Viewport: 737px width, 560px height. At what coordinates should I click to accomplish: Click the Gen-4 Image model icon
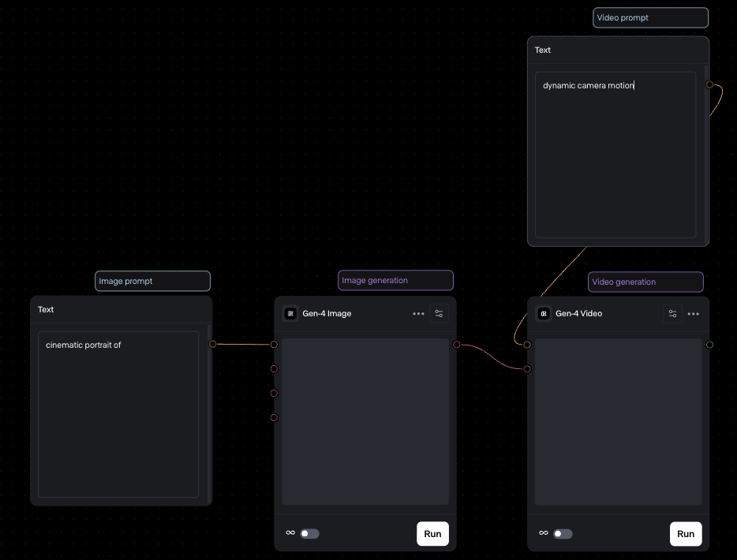coord(290,314)
